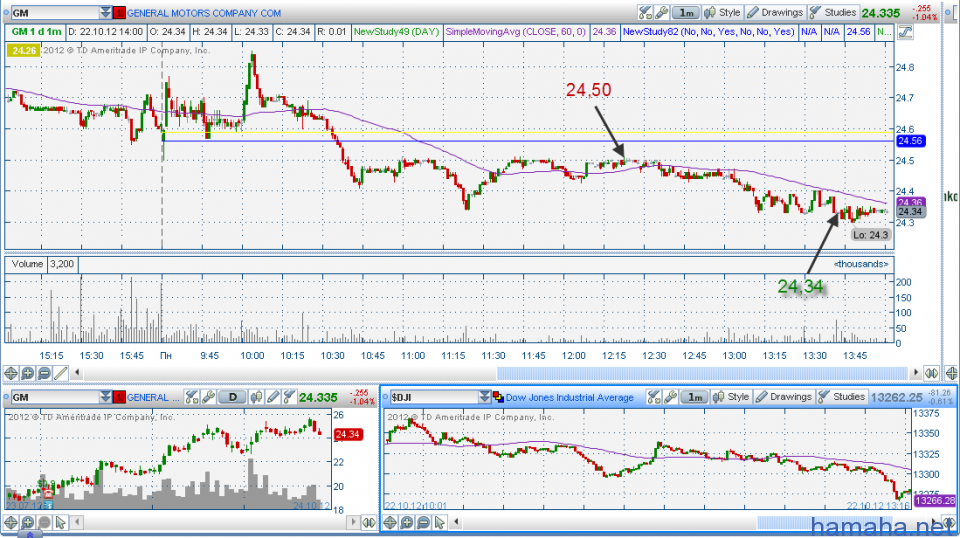The height and width of the screenshot is (538, 960).
Task: Zoom in on the GM daily chart
Action: point(28,523)
